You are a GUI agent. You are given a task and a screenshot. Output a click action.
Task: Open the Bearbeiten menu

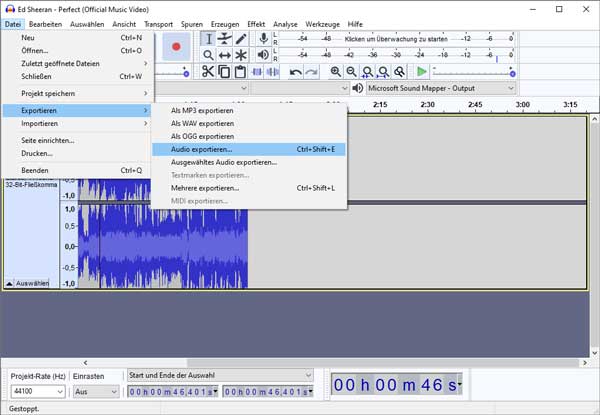tap(45, 24)
